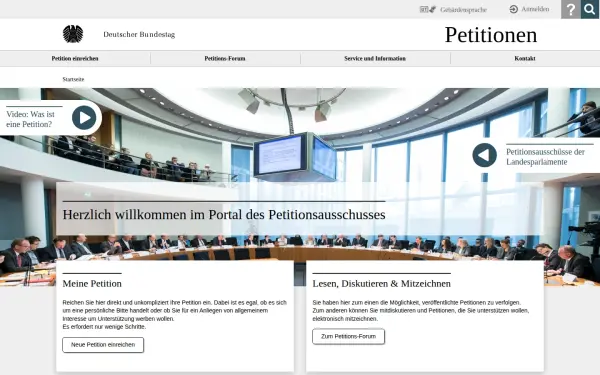Click the Deutscher Bundestag text link
Screen dimensions: 600x375
[139, 34]
